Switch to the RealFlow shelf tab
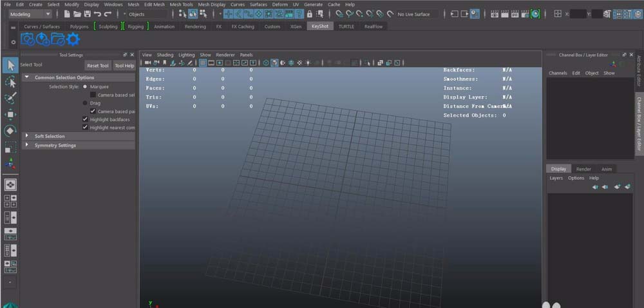The height and width of the screenshot is (308, 644). (x=374, y=26)
